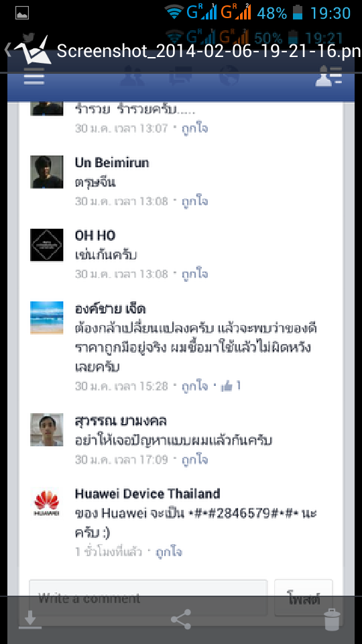This screenshot has width=362, height=644.
Task: Tap the beach avatar of องค์ชาย เจ็ด
Action: tap(46, 317)
